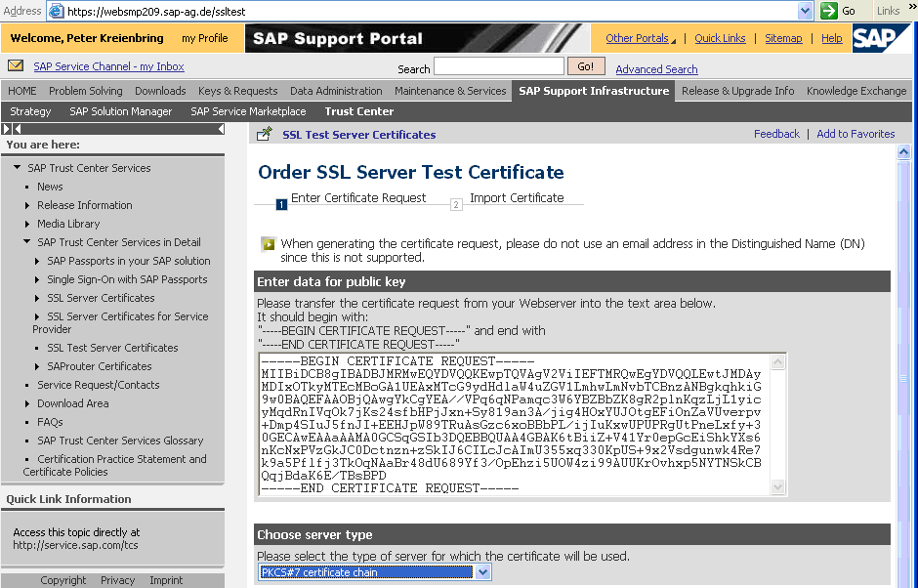Click the step 1 marker icon

tap(281, 204)
